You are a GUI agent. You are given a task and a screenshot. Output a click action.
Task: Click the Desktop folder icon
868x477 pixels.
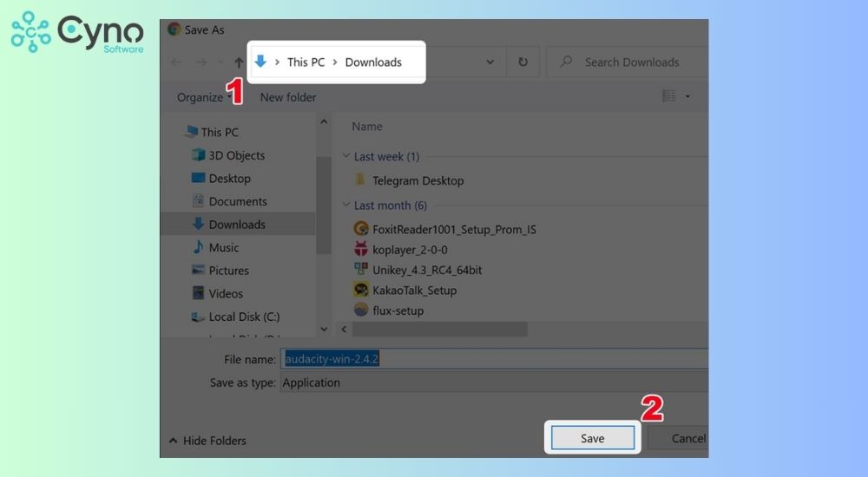coord(198,178)
